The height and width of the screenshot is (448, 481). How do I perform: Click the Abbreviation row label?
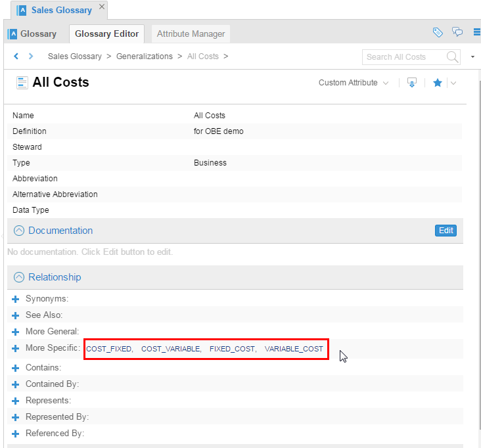coord(35,179)
